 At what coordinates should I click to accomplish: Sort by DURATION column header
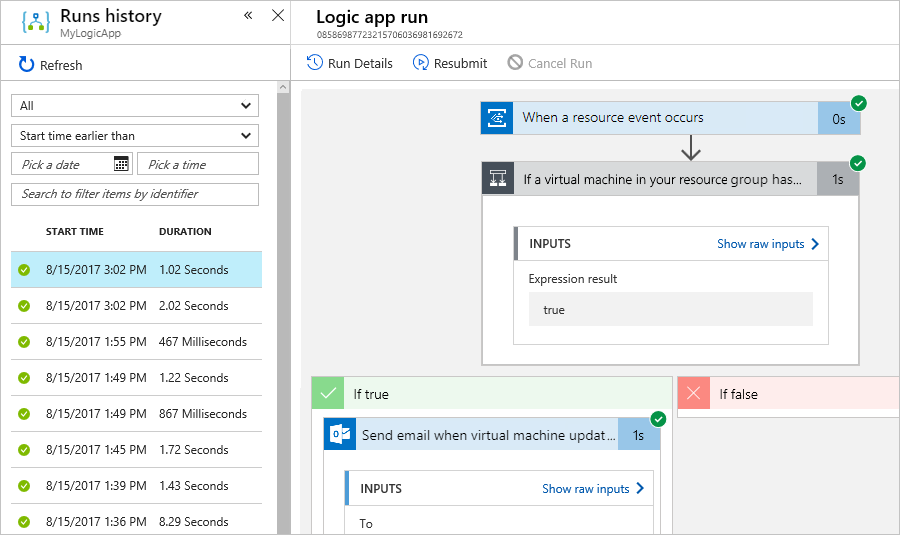pyautogui.click(x=185, y=231)
